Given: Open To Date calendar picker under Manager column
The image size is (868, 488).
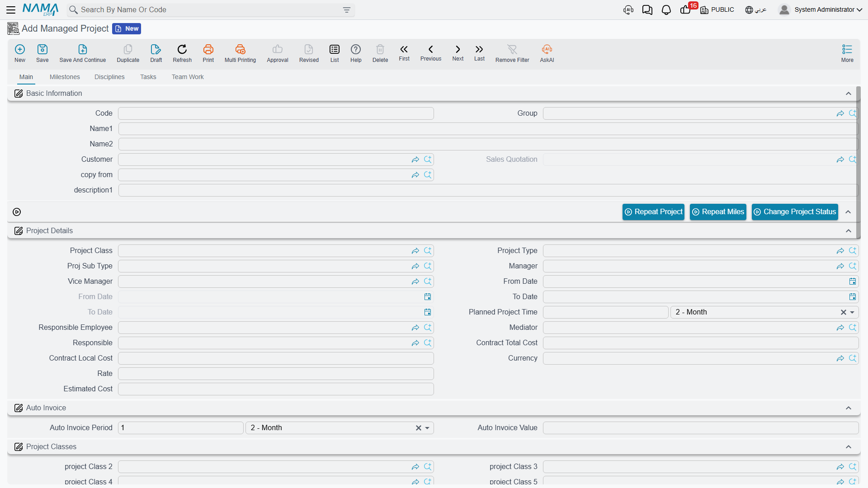Looking at the screenshot, I should coord(852,297).
